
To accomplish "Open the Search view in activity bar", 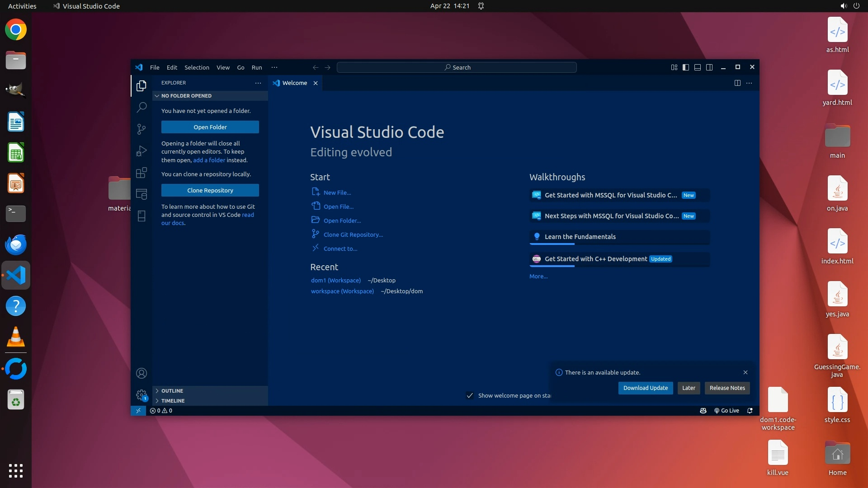I will pyautogui.click(x=142, y=107).
